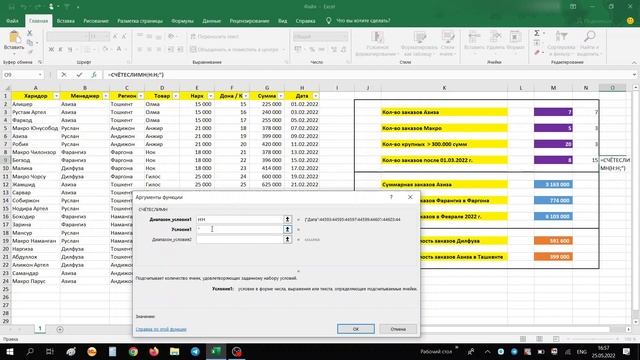Click the Cut scissors icon
The width and height of the screenshot is (640, 360).
tap(29, 33)
